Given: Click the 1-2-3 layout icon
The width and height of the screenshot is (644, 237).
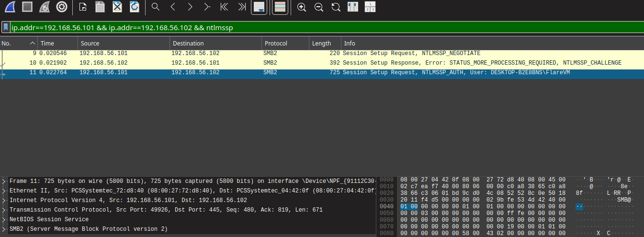Looking at the screenshot, I should click(370, 7).
